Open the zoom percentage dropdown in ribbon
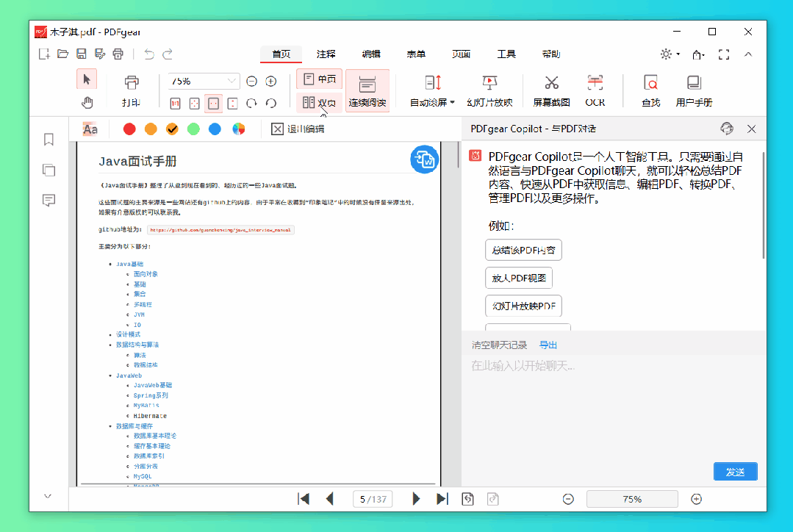The height and width of the screenshot is (532, 793). tap(231, 81)
